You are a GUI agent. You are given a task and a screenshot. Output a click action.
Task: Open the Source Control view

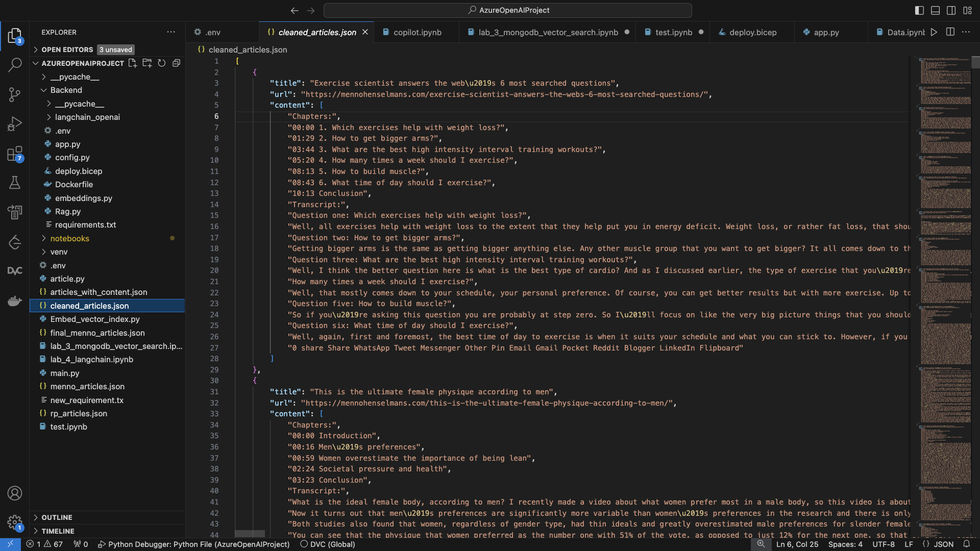click(x=15, y=94)
